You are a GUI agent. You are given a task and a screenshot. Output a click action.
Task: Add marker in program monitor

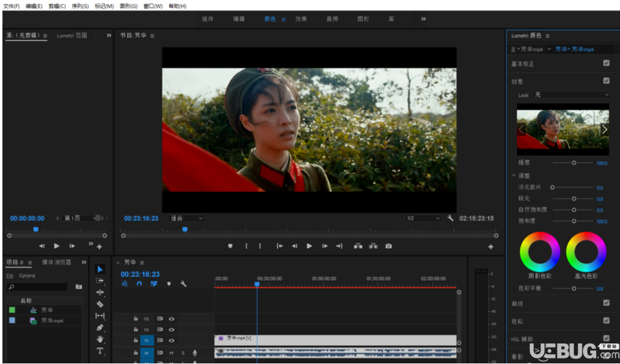pyautogui.click(x=230, y=246)
